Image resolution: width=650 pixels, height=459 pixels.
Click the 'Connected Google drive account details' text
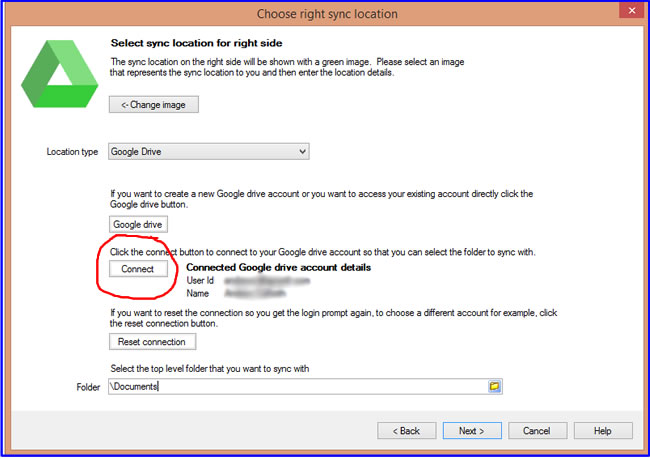coord(279,267)
